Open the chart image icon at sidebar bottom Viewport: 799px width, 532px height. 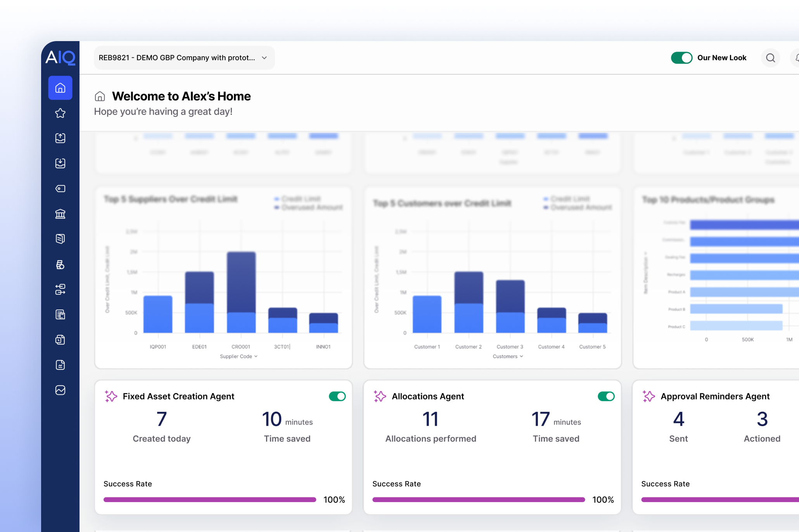[60, 390]
